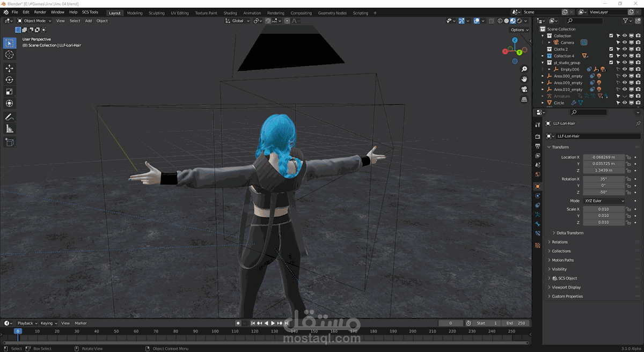Uncheck the pl_studio_group checkbox
644x352 pixels.
pyautogui.click(x=611, y=63)
